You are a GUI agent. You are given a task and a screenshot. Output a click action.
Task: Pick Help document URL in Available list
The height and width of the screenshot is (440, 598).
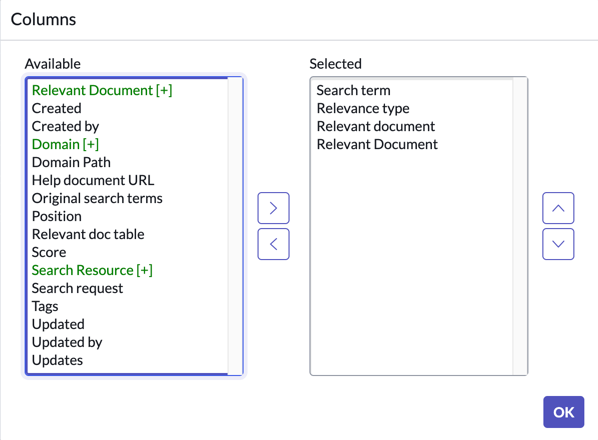point(93,180)
